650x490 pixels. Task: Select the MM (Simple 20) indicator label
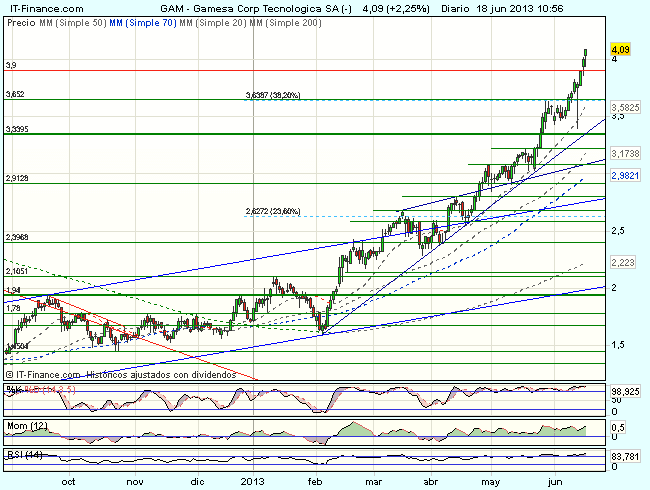(219, 20)
